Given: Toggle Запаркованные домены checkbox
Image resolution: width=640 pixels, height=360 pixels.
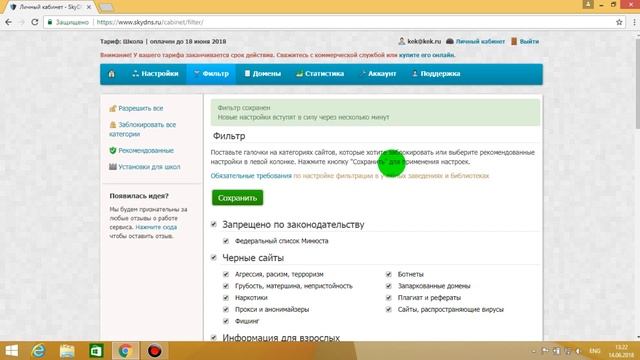Looking at the screenshot, I should pos(389,286).
